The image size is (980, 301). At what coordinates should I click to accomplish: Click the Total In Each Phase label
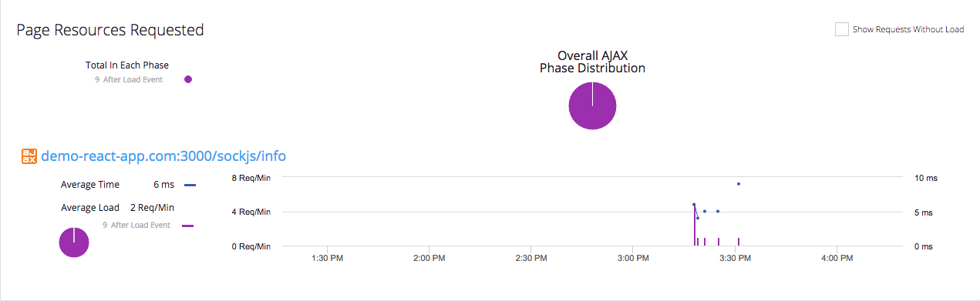pyautogui.click(x=127, y=65)
